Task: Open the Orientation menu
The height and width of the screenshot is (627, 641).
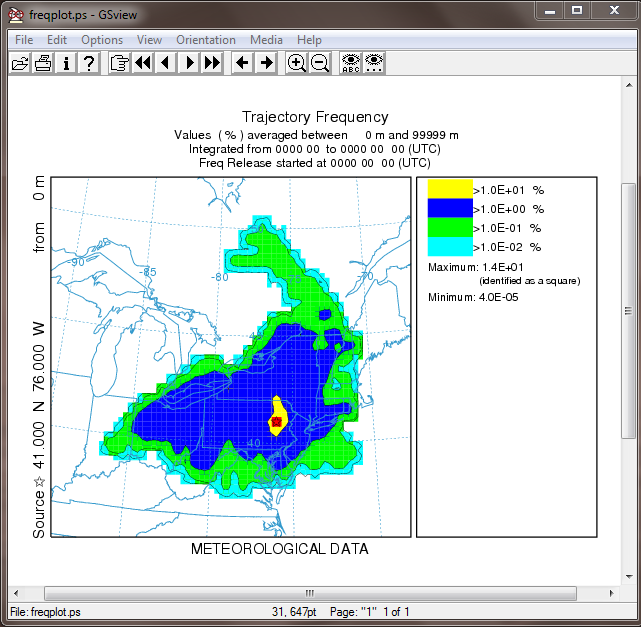Action: [206, 40]
